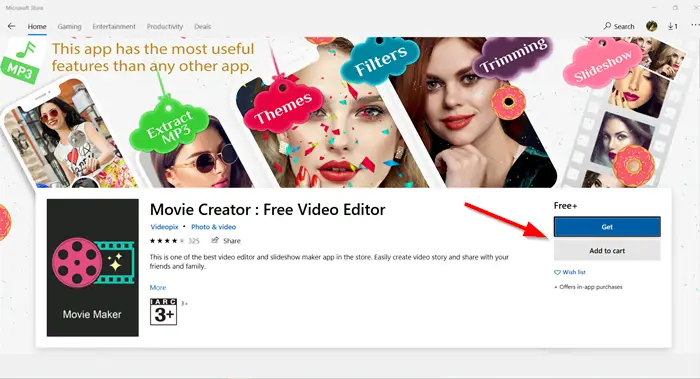Screen dimensions: 700x379
Task: Expand the description with More
Action: 158,287
